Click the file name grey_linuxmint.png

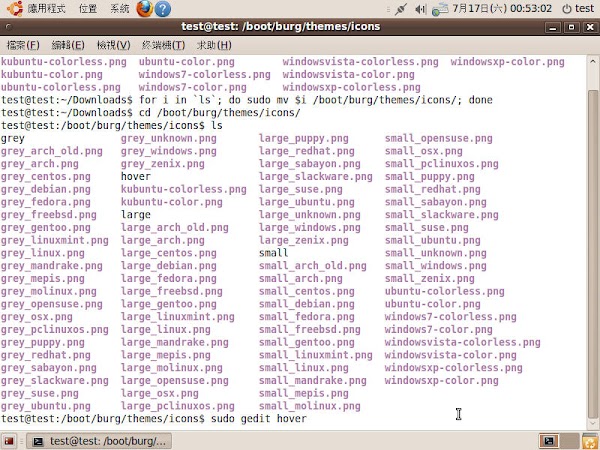tap(55, 240)
